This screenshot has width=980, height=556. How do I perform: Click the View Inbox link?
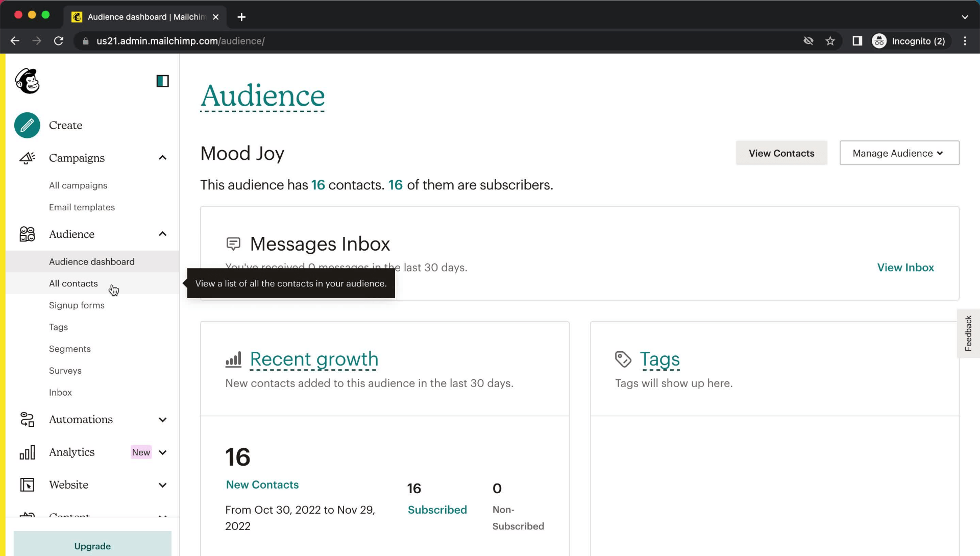point(906,267)
